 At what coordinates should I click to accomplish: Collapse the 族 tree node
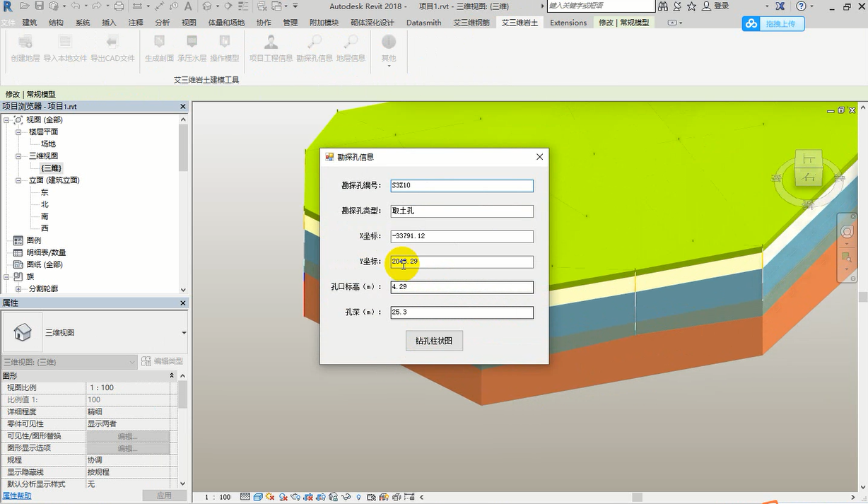click(6, 276)
